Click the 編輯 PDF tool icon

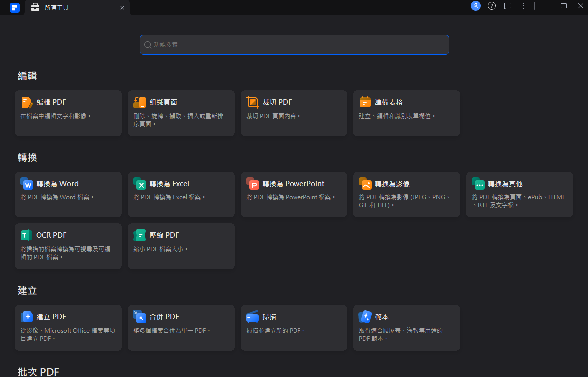[x=27, y=102]
